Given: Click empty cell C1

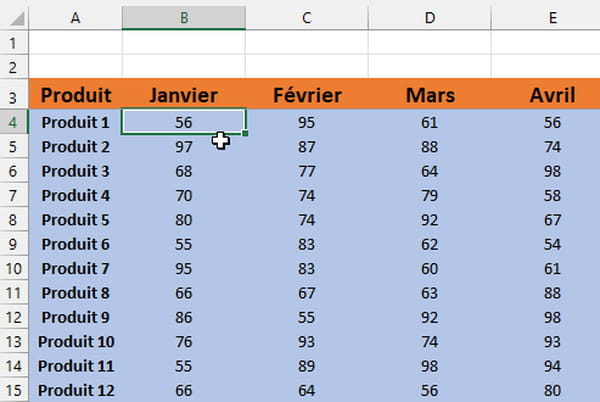Looking at the screenshot, I should 307,42.
